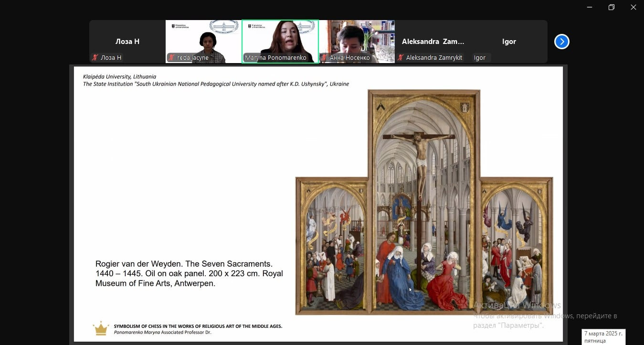Click muted microphone icon beside Анна Носенко
Viewport: 644px width, 345px height.
[x=324, y=58]
